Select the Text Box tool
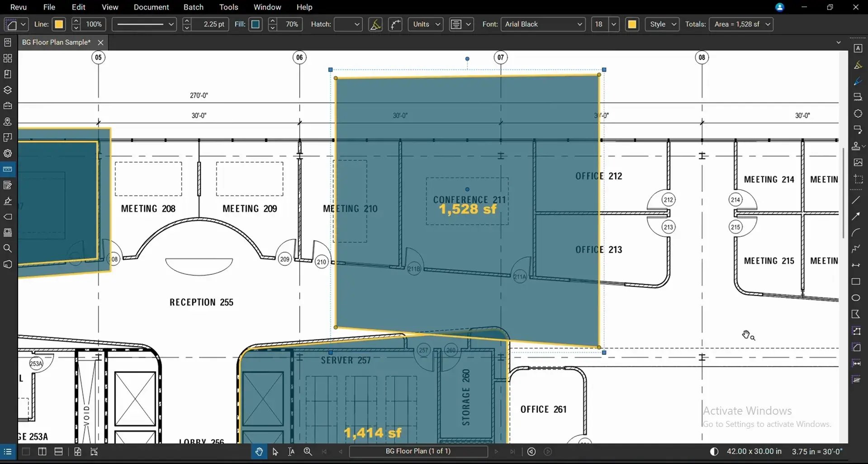 pos(858,48)
